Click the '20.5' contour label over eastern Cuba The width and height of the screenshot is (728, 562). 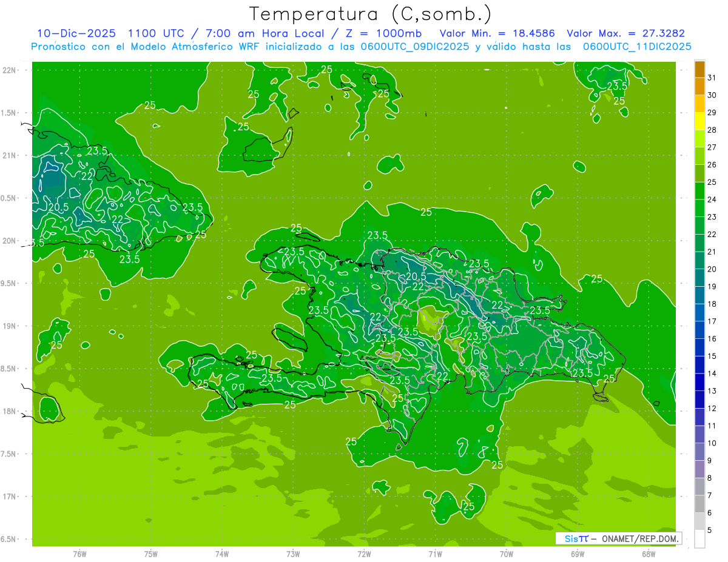click(58, 207)
